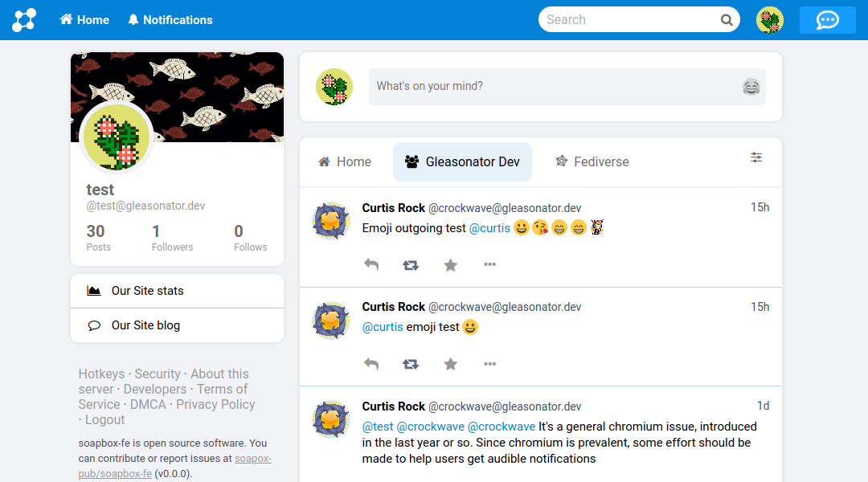Viewport: 868px width, 482px height.
Task: Switch to the Fediverse timeline tab
Action: (592, 161)
